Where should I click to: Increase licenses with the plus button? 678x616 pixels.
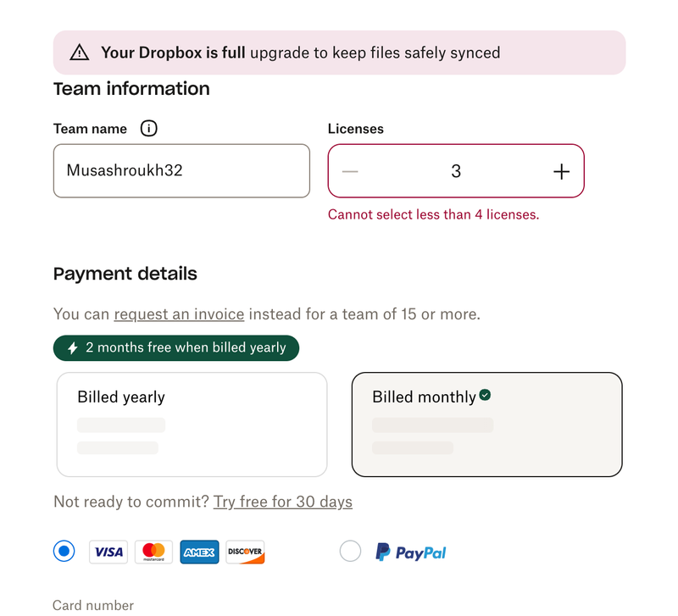pos(561,171)
